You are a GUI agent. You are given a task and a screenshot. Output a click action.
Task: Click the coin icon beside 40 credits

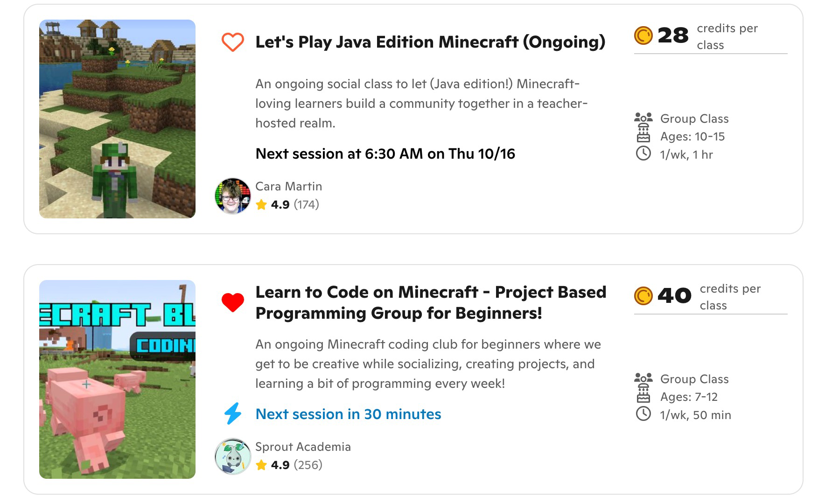coord(643,296)
